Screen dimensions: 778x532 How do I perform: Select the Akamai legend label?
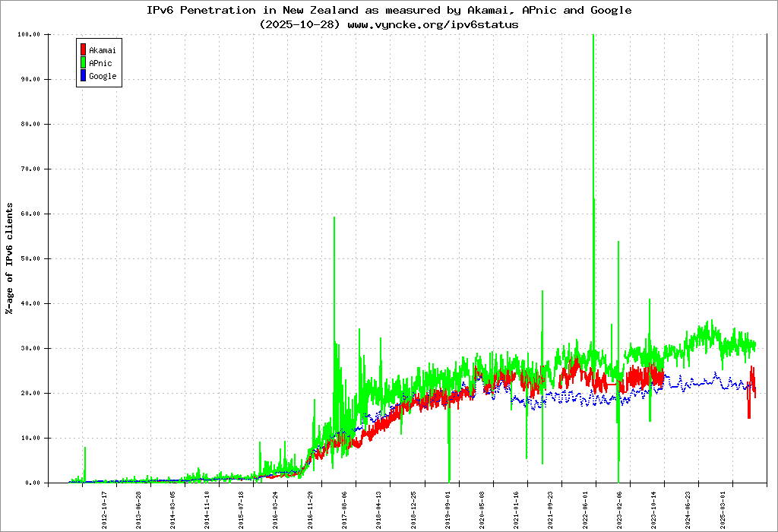click(103, 50)
